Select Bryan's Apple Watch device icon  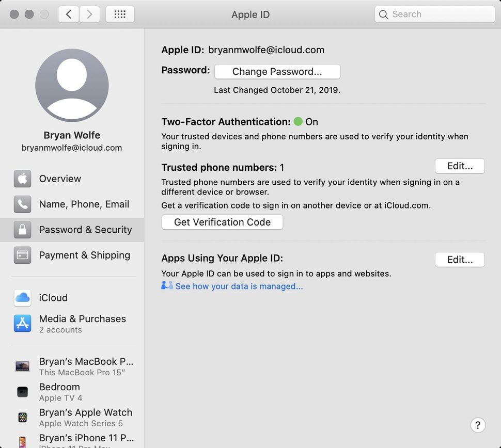22,418
